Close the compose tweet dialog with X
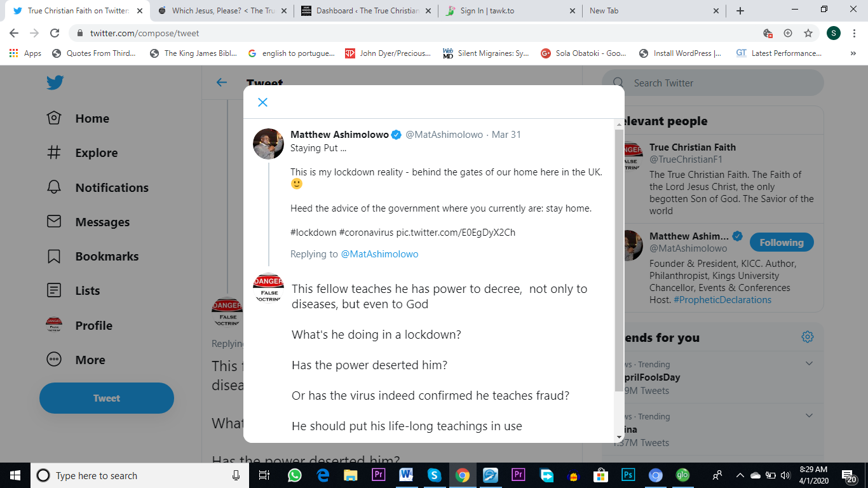868x488 pixels. tap(262, 102)
